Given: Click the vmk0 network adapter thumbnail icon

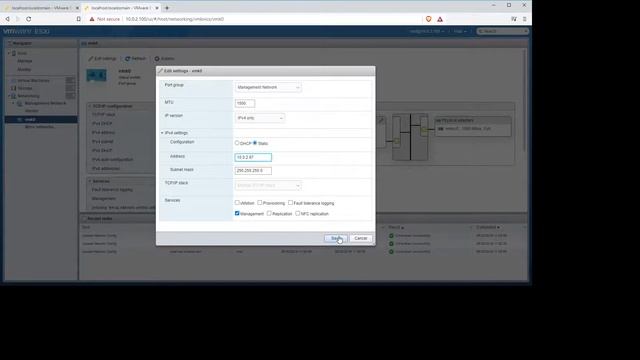Looking at the screenshot, I should point(97,75).
